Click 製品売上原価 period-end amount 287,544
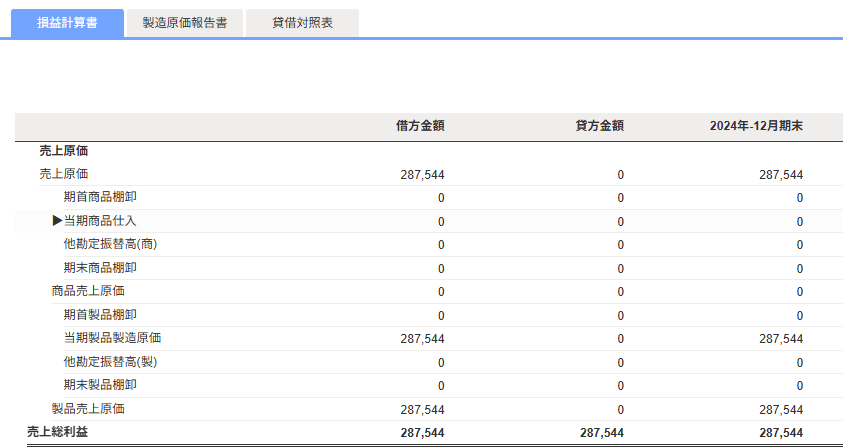This screenshot has height=447, width=843. coord(781,410)
